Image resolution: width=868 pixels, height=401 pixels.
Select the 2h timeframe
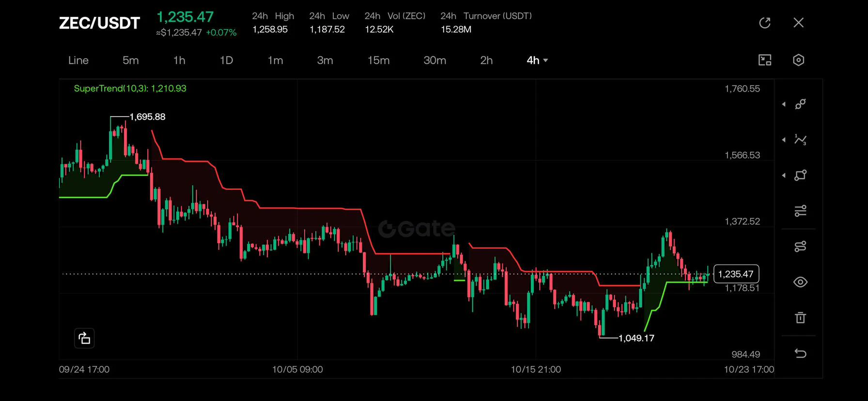(x=486, y=60)
